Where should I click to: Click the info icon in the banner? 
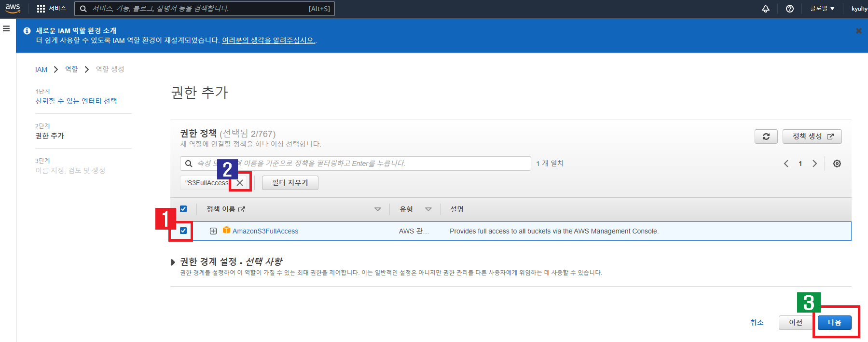point(27,31)
